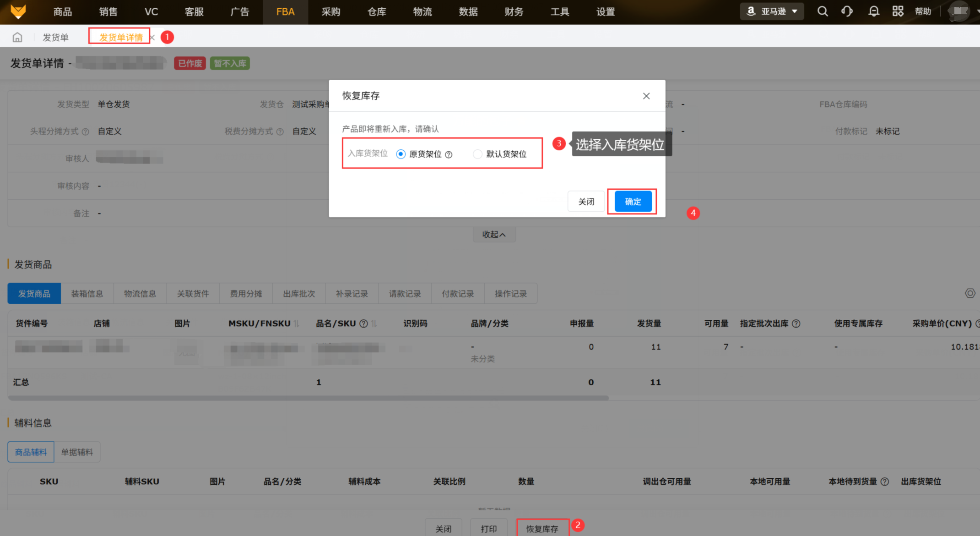Confirm with blue 确定 button
Viewport: 980px width, 536px height.
(633, 202)
